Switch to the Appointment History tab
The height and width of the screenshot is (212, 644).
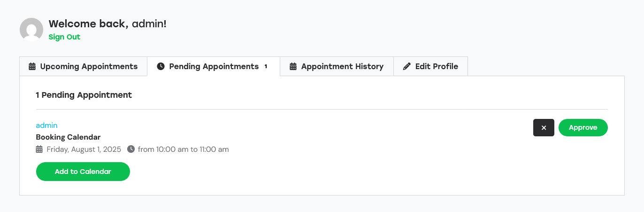337,66
